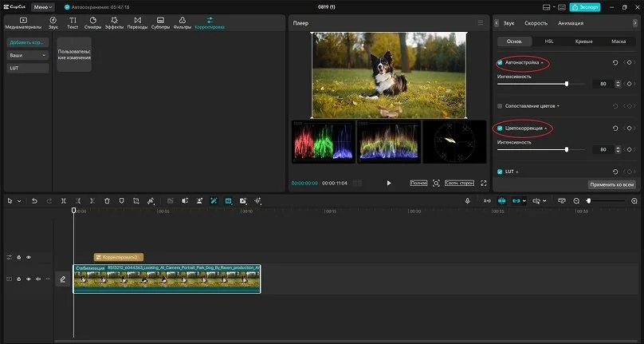The image size is (644, 344).
Task: Select LUT in the left sidebar
Action: point(28,68)
